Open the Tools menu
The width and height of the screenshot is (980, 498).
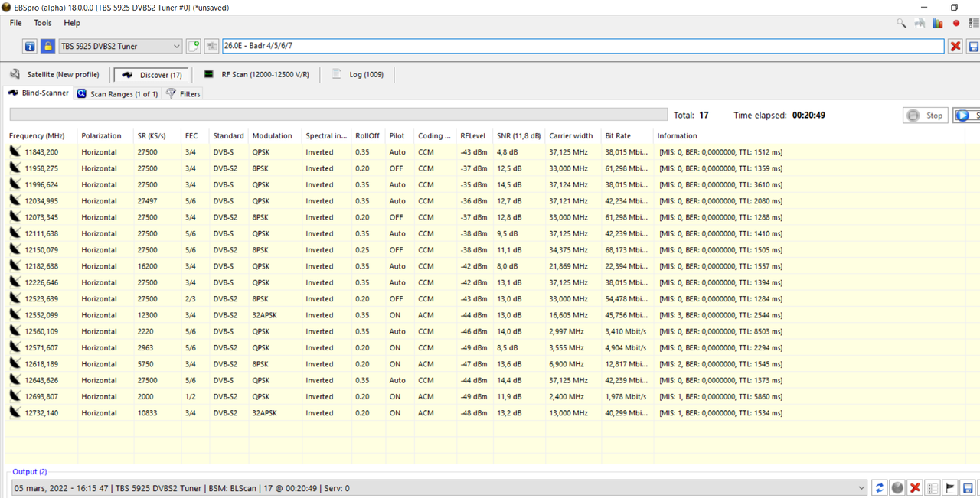[43, 23]
